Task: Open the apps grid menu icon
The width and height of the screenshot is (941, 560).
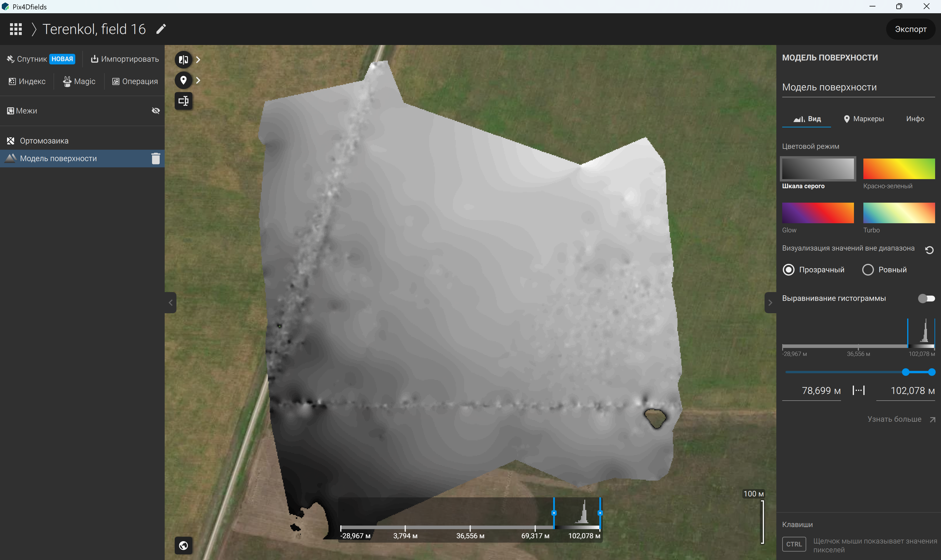Action: (16, 29)
